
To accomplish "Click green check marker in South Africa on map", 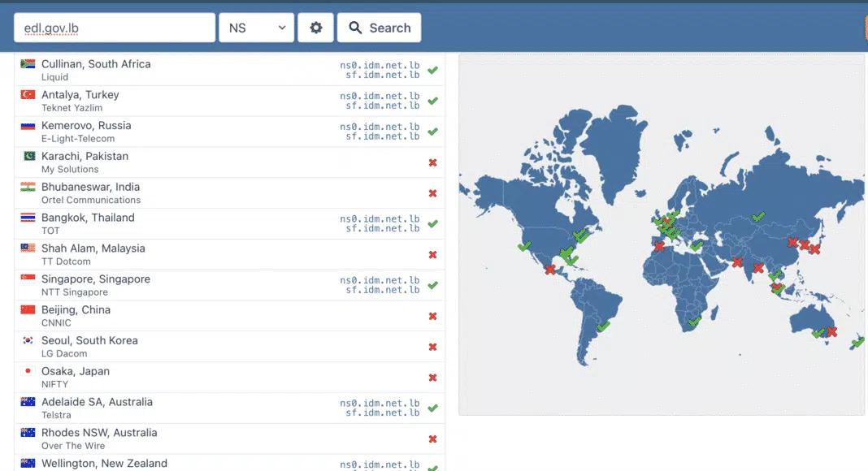I will [x=693, y=322].
